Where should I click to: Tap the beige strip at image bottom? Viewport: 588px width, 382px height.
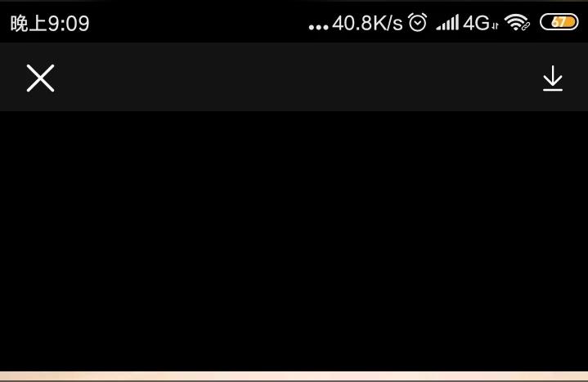click(x=294, y=376)
